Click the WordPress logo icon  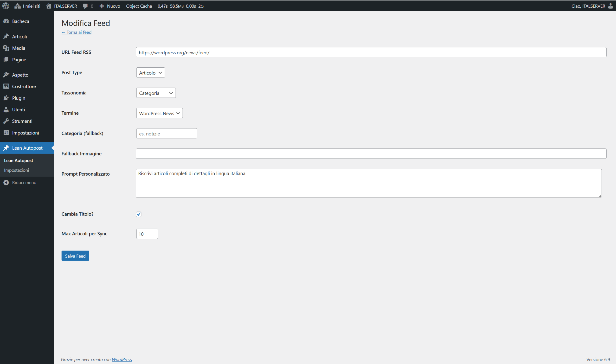click(6, 6)
